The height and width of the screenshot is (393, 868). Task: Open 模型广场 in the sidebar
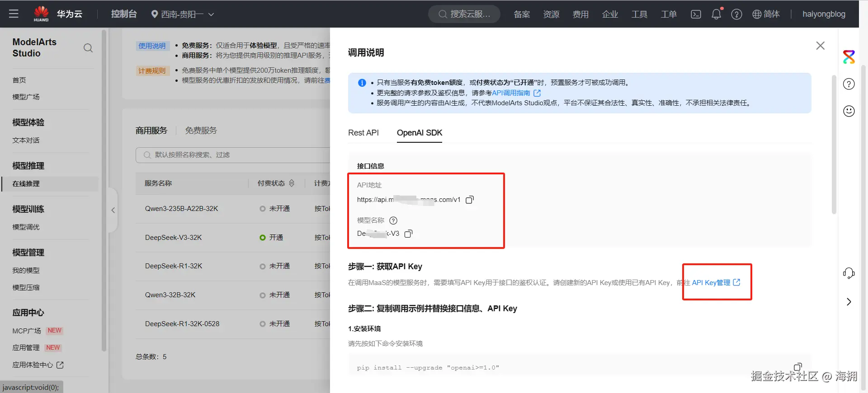[26, 97]
